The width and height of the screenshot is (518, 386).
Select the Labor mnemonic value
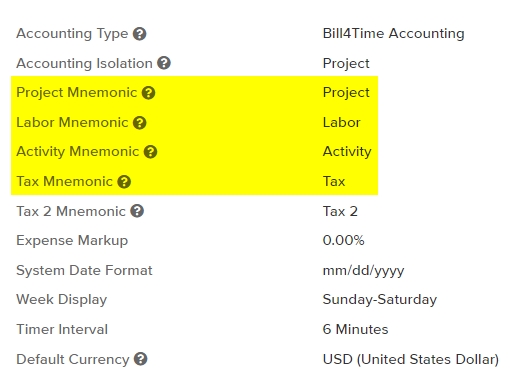point(341,122)
